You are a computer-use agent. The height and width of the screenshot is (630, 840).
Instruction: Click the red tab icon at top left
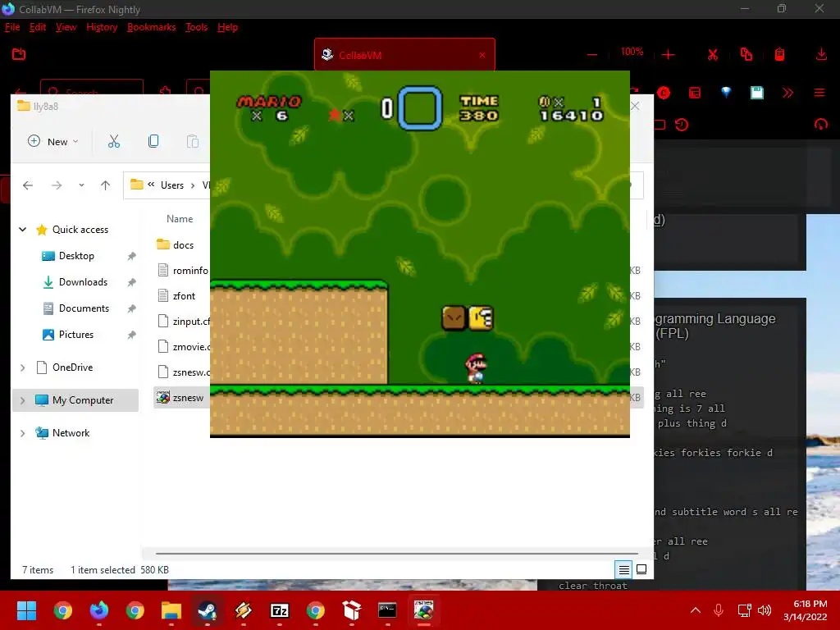(19, 54)
